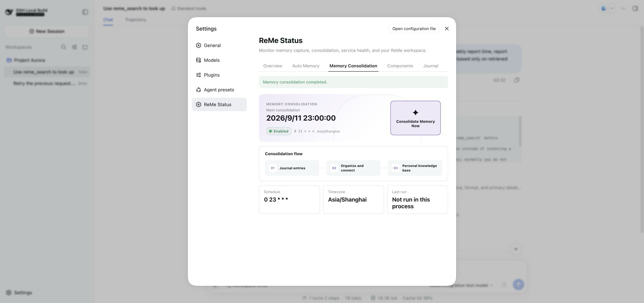Select ReMe Status in the settings sidebar
644x303 pixels.
click(x=219, y=104)
